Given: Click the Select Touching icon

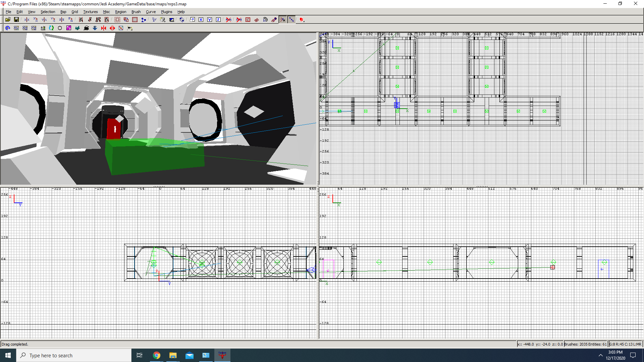Looking at the screenshot, I should (90, 20).
